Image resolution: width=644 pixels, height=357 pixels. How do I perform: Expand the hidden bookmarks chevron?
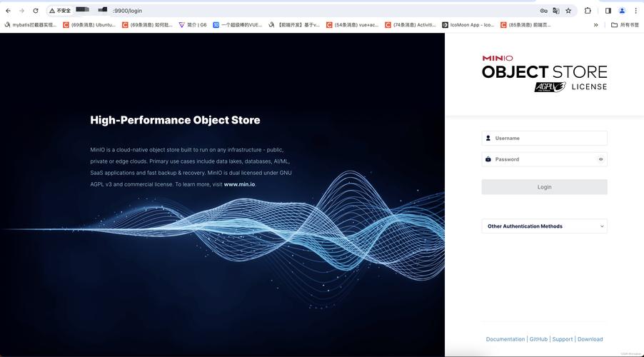click(595, 25)
